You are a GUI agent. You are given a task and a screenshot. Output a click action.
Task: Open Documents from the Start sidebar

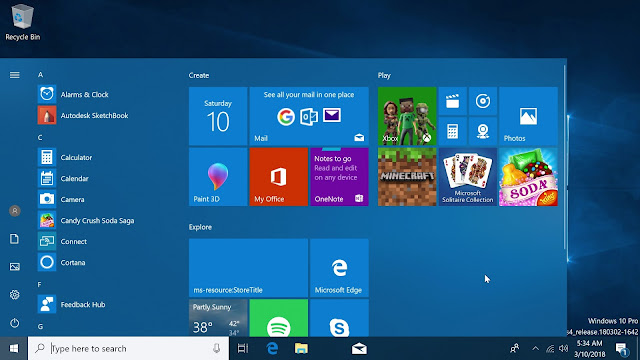point(15,239)
